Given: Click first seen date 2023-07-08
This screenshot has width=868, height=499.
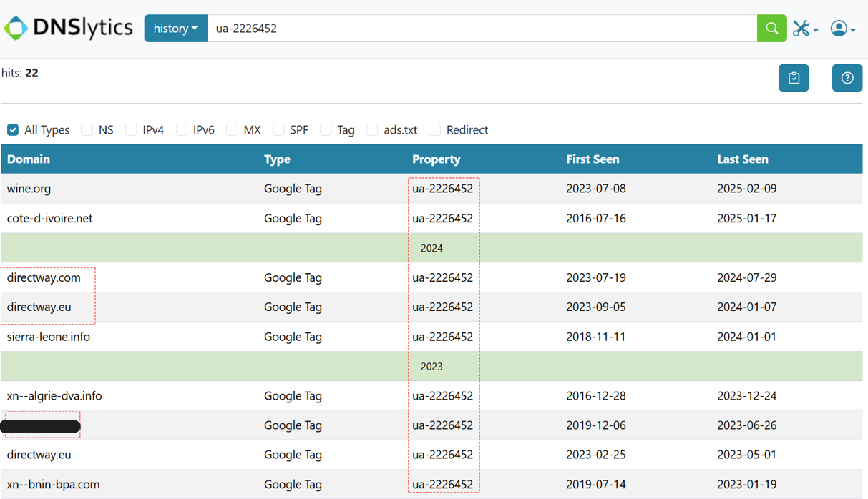Looking at the screenshot, I should tap(596, 189).
